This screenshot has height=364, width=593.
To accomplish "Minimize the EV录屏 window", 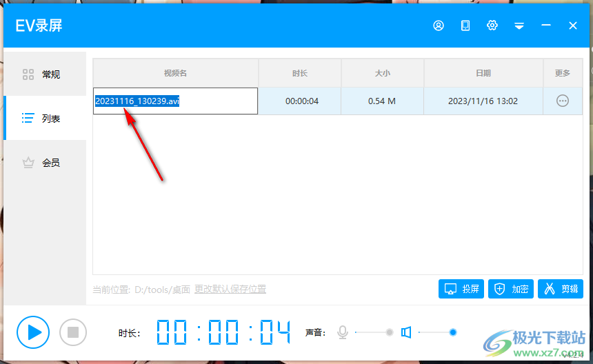I will 545,26.
